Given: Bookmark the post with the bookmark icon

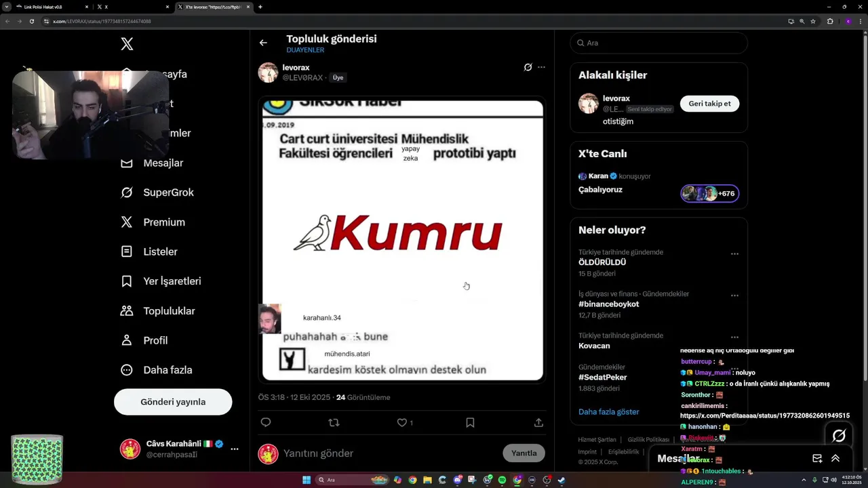Looking at the screenshot, I should coord(470,422).
